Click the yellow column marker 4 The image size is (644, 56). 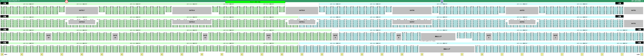pos(602,54)
